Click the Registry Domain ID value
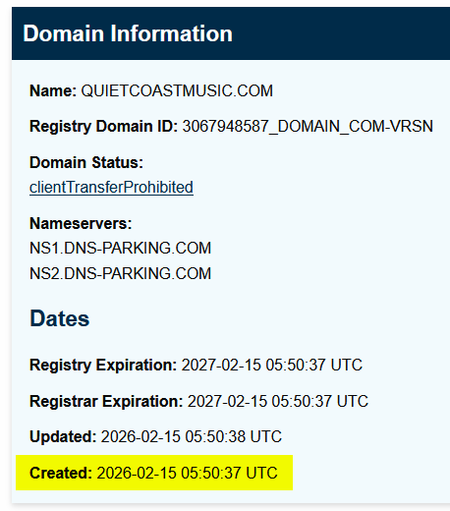The height and width of the screenshot is (511, 450). (308, 127)
